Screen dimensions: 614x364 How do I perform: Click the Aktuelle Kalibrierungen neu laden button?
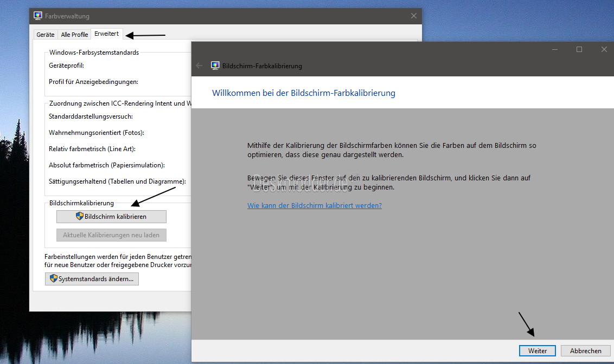(111, 235)
